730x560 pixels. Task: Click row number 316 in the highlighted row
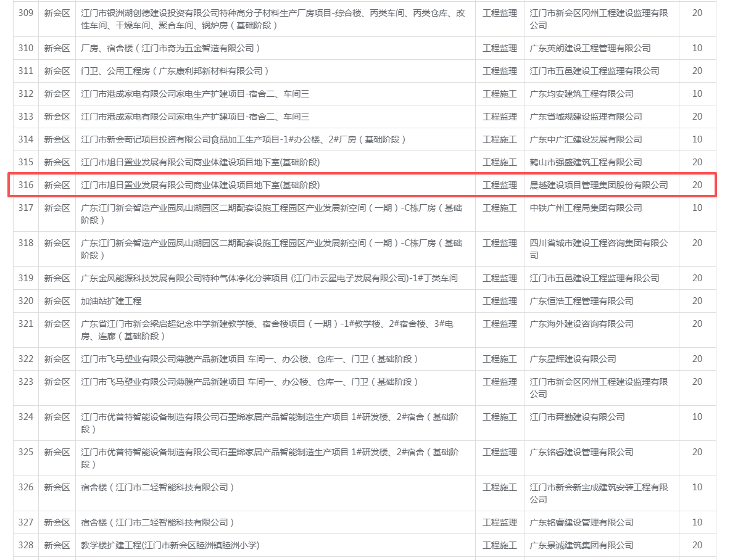click(x=25, y=185)
